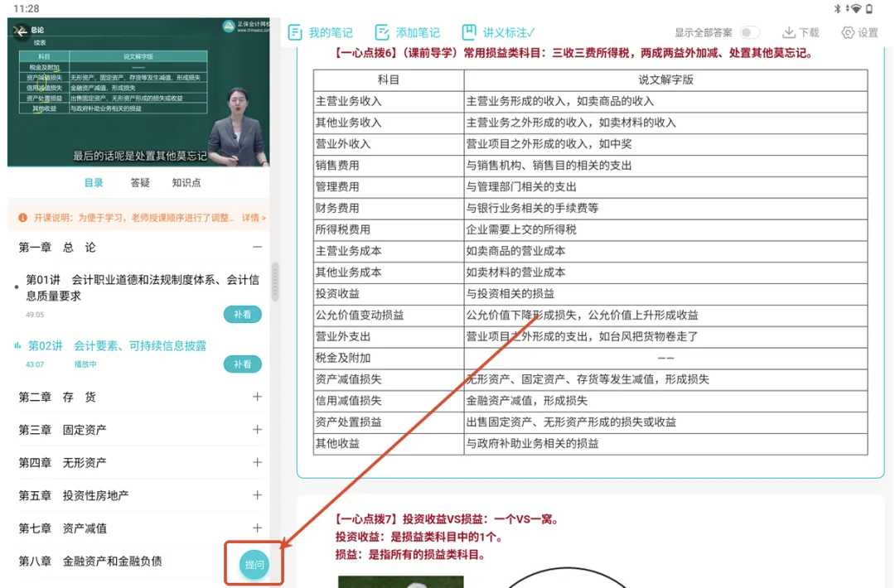895x588 pixels.
Task: Click the orange info icon in notice
Action: click(x=23, y=218)
